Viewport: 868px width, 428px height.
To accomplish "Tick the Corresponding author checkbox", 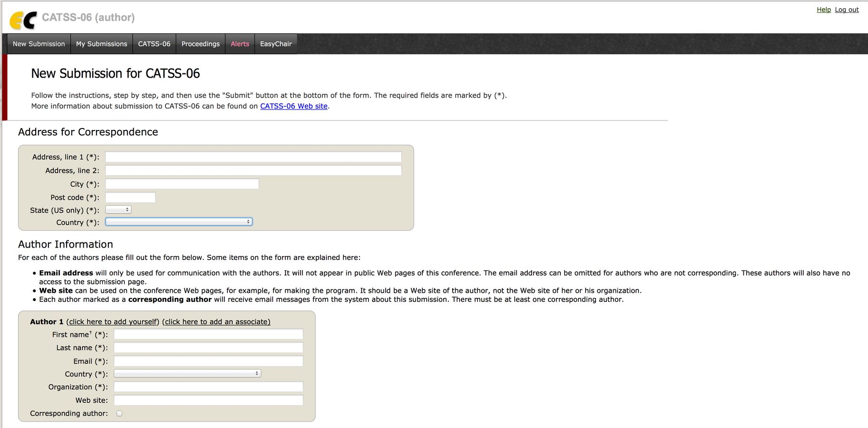I will pyautogui.click(x=119, y=413).
